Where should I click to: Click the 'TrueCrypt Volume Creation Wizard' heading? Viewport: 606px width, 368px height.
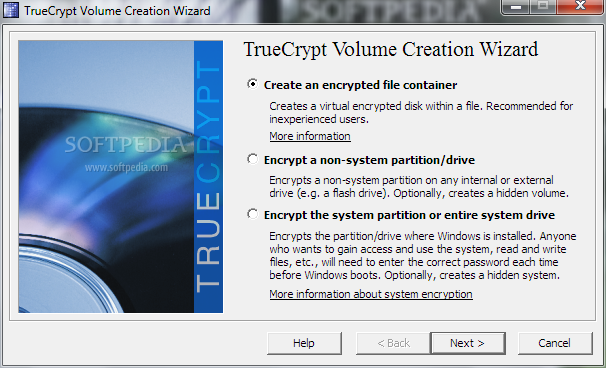(391, 49)
